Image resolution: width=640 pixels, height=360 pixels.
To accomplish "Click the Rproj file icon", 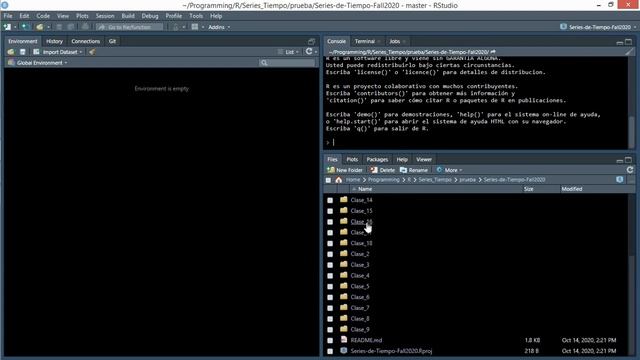I will (344, 351).
